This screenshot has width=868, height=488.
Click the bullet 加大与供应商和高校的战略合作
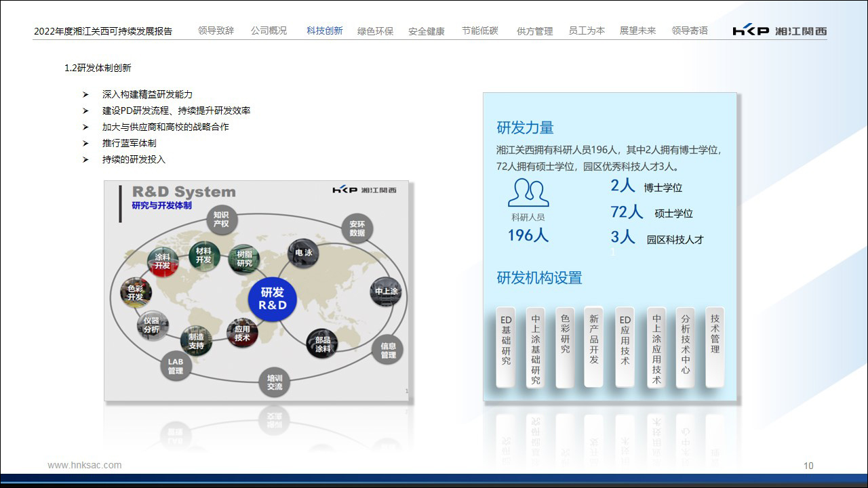tap(165, 127)
